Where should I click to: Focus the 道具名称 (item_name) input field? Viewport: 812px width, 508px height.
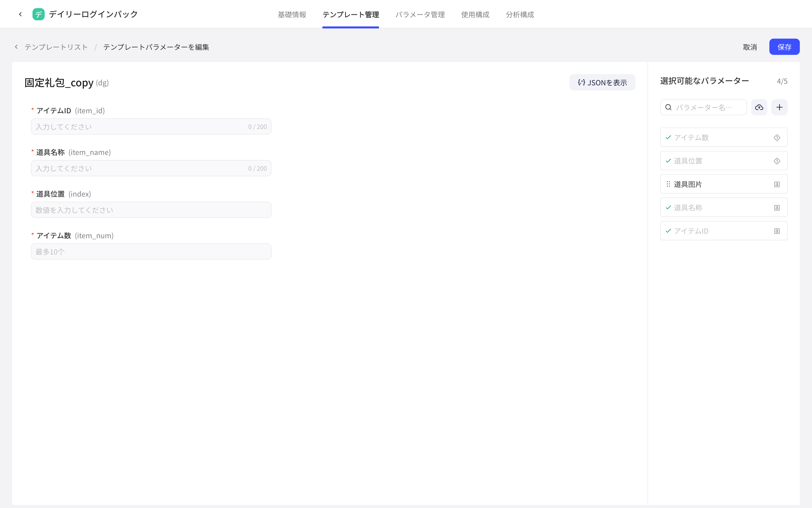(151, 168)
